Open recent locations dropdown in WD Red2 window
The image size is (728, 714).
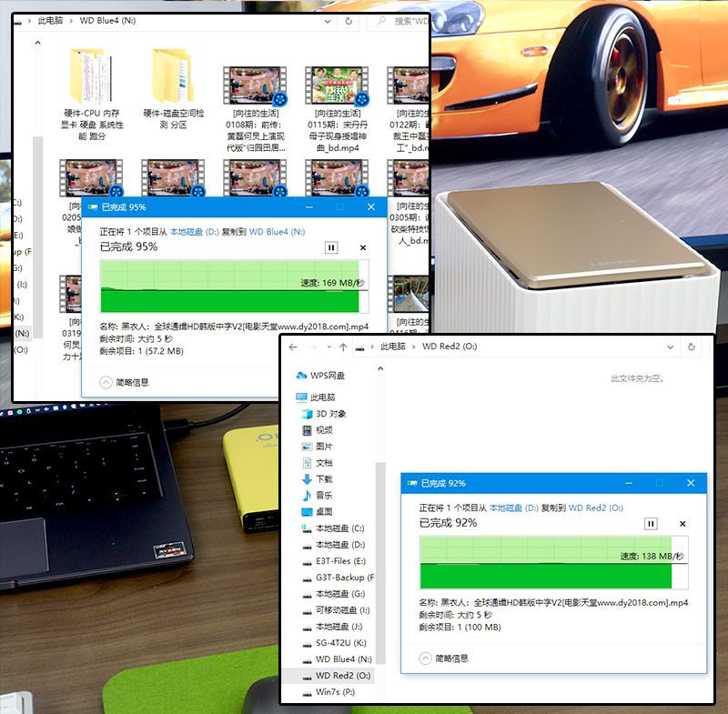(329, 347)
